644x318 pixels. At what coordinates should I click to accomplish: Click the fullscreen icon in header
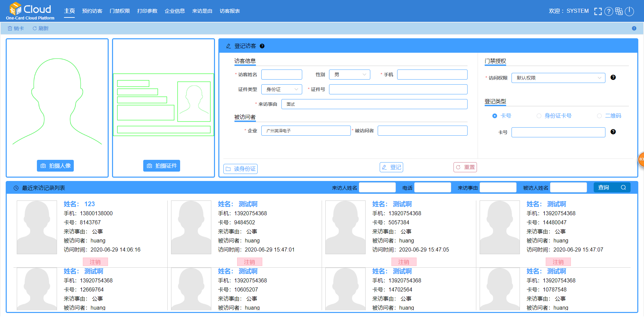[x=598, y=11]
